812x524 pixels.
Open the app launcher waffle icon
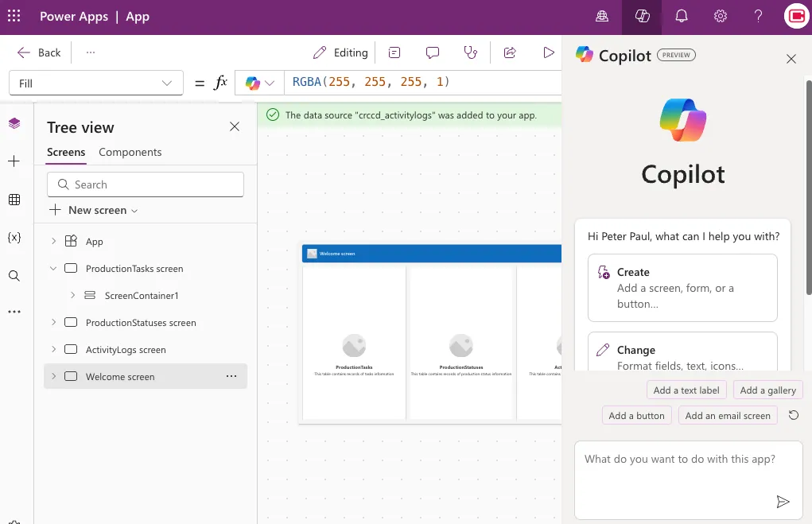coord(14,17)
